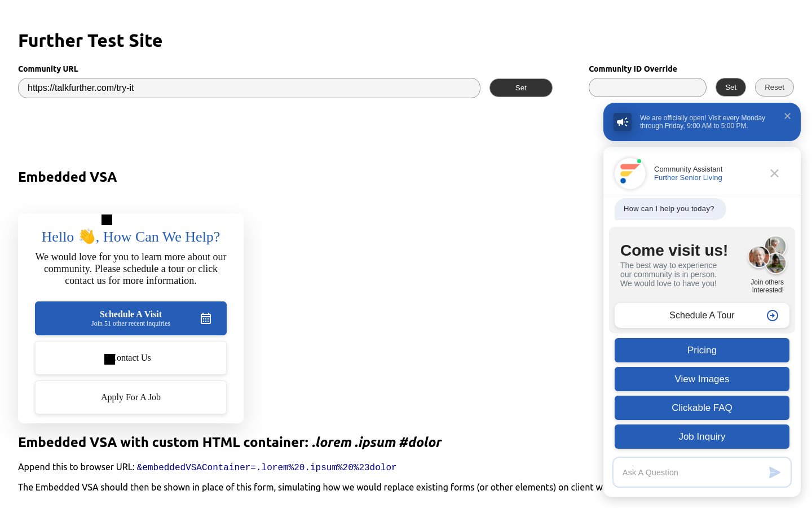Click the Further Senior Living logo avatar
The height and width of the screenshot is (508, 812).
[630, 173]
